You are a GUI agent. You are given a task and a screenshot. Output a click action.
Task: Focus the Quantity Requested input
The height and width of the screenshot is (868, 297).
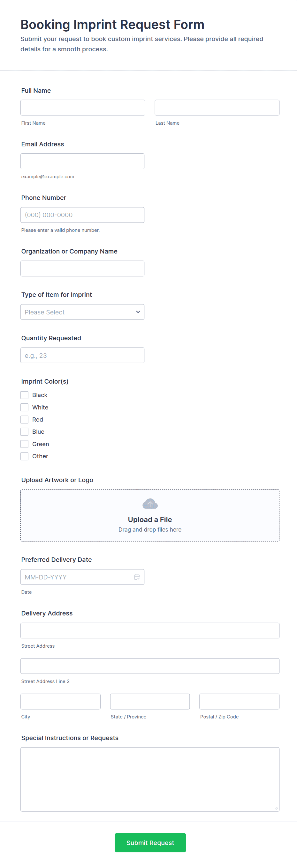(82, 356)
